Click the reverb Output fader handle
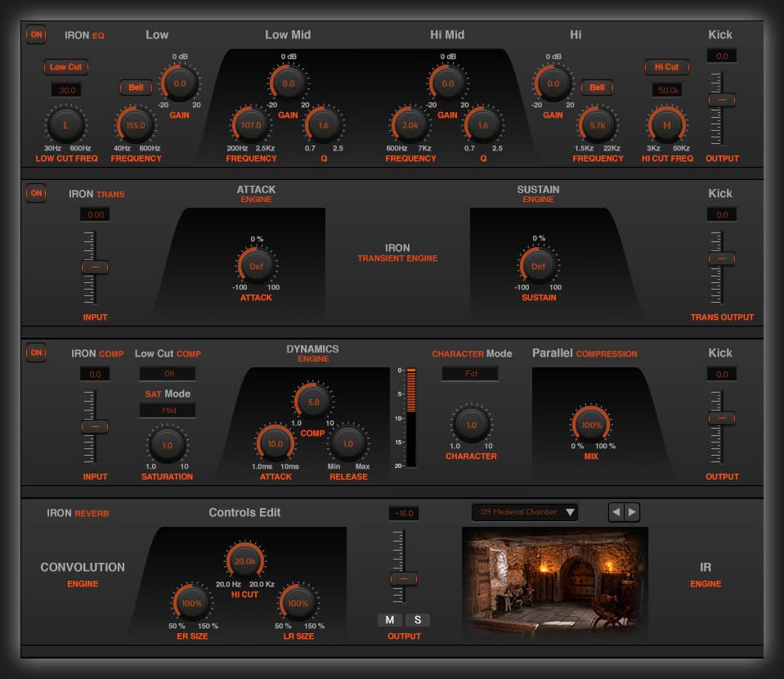The image size is (784, 679). 404,579
